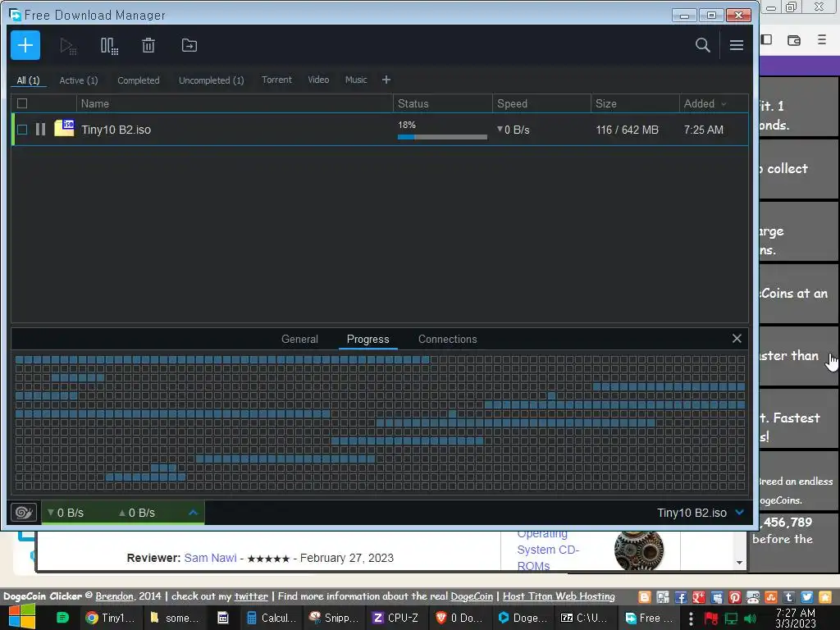The height and width of the screenshot is (630, 840).
Task: Open the search magnifier in Free Download Manager
Action: (x=702, y=45)
